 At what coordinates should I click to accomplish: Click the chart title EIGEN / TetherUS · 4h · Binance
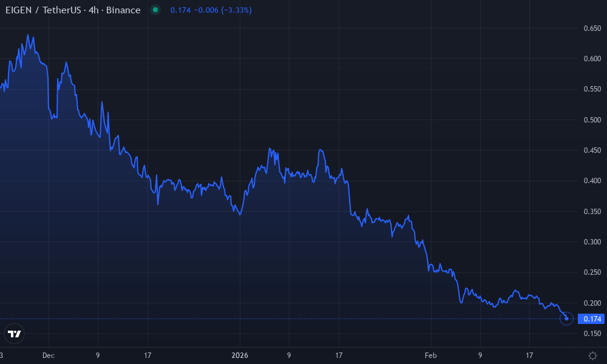pyautogui.click(x=72, y=10)
